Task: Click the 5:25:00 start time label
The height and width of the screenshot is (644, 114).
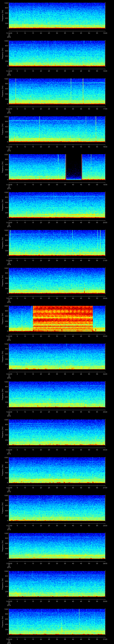Action: [9, 450]
